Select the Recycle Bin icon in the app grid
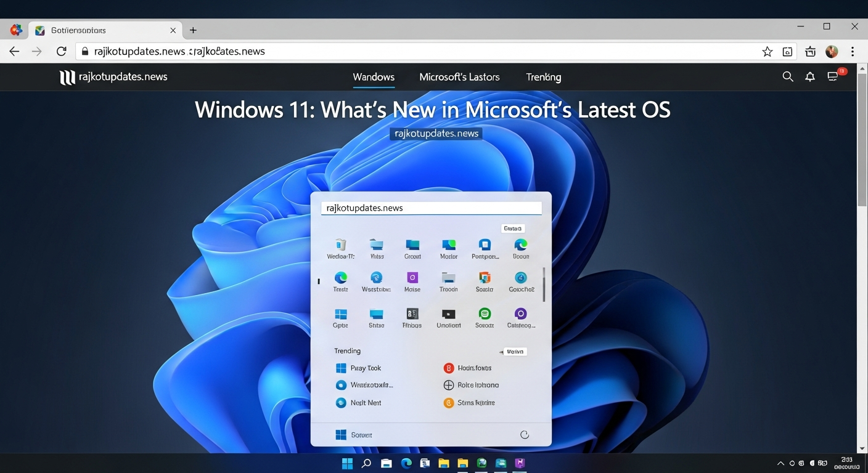Screen dimensions: 868x473 [341, 245]
